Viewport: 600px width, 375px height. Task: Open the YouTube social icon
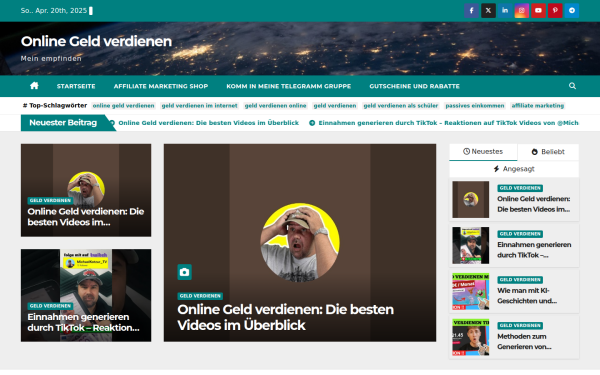(x=538, y=11)
